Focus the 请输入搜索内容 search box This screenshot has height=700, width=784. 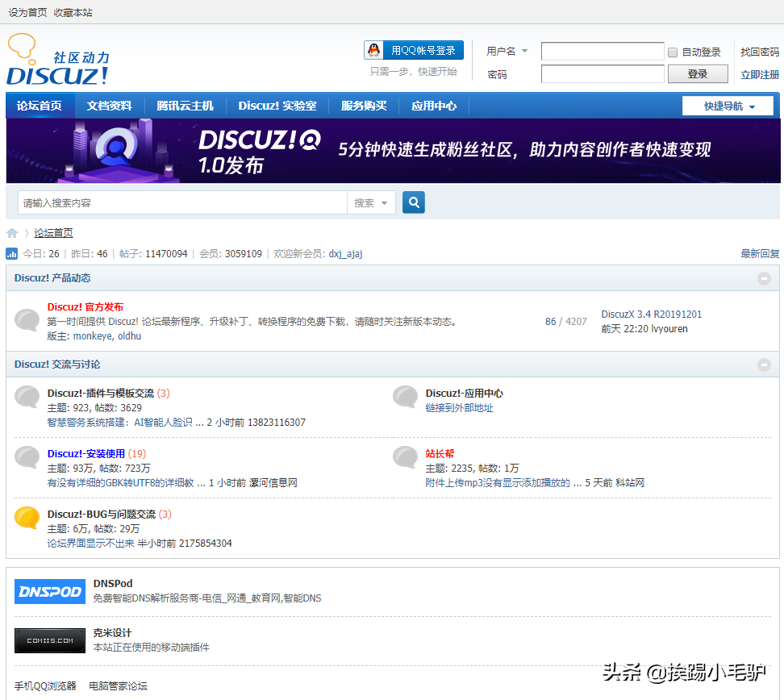(182, 203)
